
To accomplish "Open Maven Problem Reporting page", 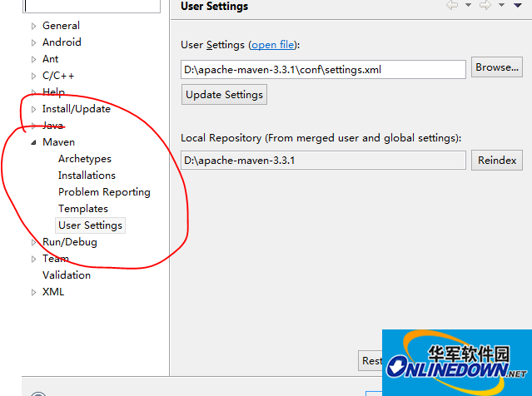I will pos(104,192).
